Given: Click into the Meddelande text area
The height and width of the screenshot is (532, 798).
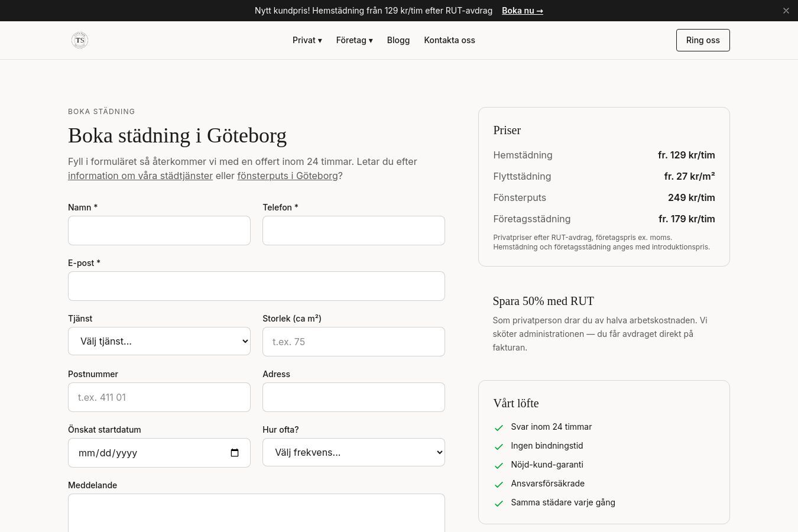Looking at the screenshot, I should (x=257, y=513).
